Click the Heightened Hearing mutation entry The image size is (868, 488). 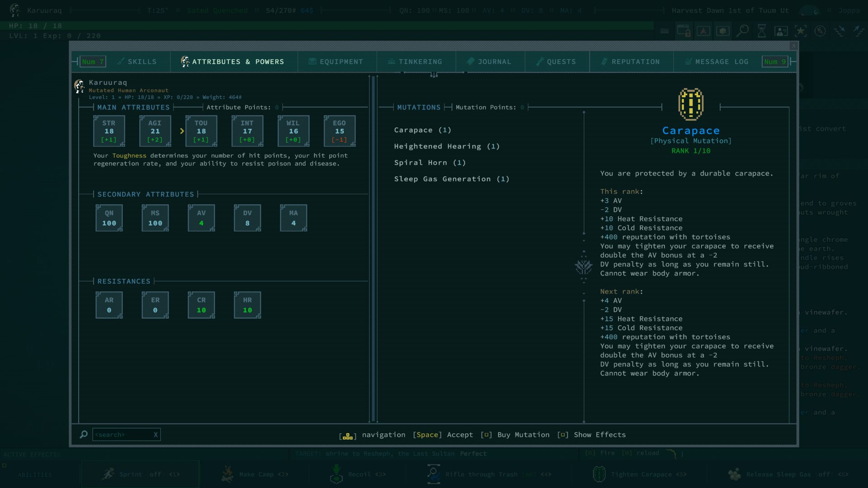pos(446,146)
